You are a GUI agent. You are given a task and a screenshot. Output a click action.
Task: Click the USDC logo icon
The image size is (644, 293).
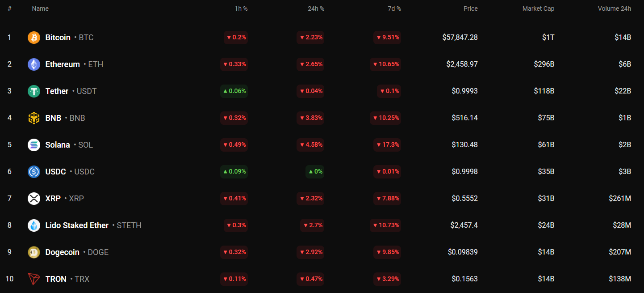tap(34, 172)
